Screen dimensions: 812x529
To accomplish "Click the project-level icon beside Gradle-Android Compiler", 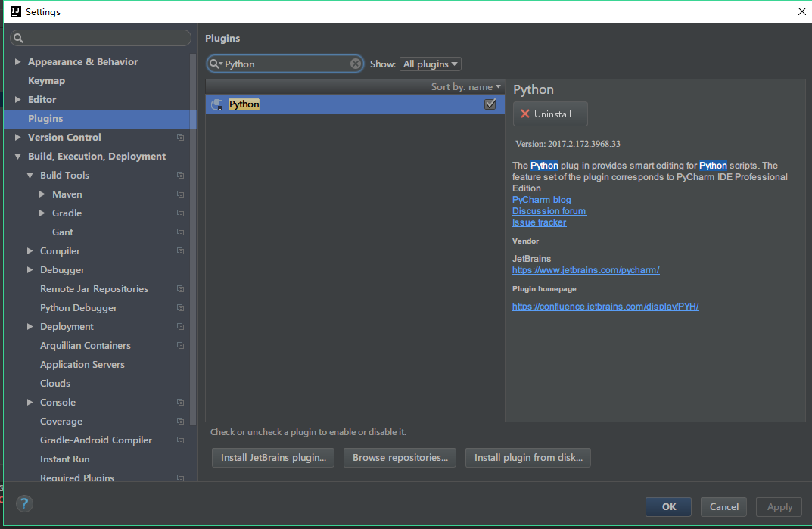I will point(180,440).
